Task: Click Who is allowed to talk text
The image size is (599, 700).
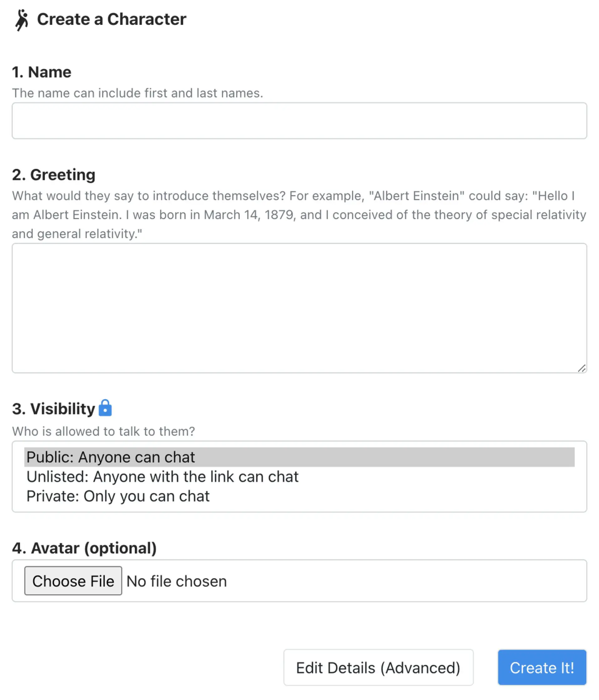Action: pos(104,431)
